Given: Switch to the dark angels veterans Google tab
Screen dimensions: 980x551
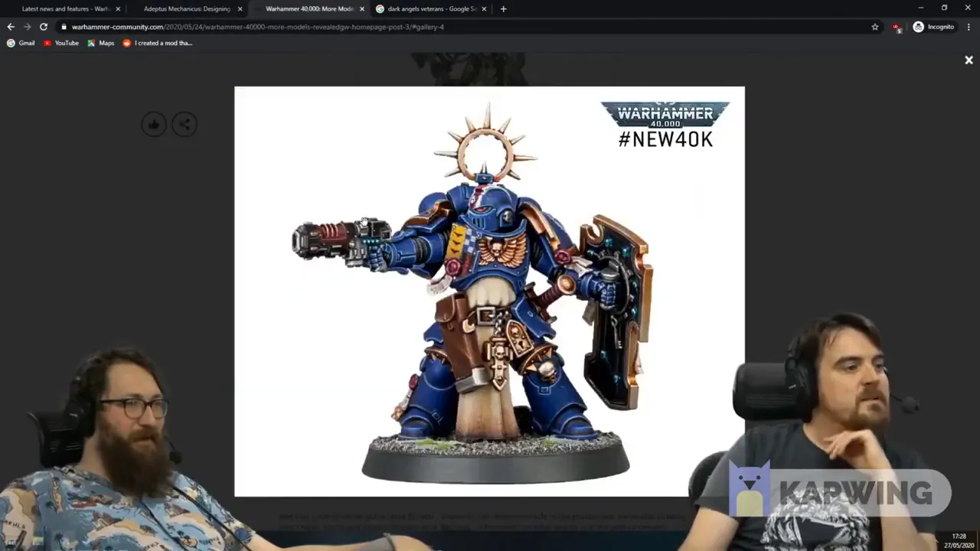Looking at the screenshot, I should tap(431, 8).
